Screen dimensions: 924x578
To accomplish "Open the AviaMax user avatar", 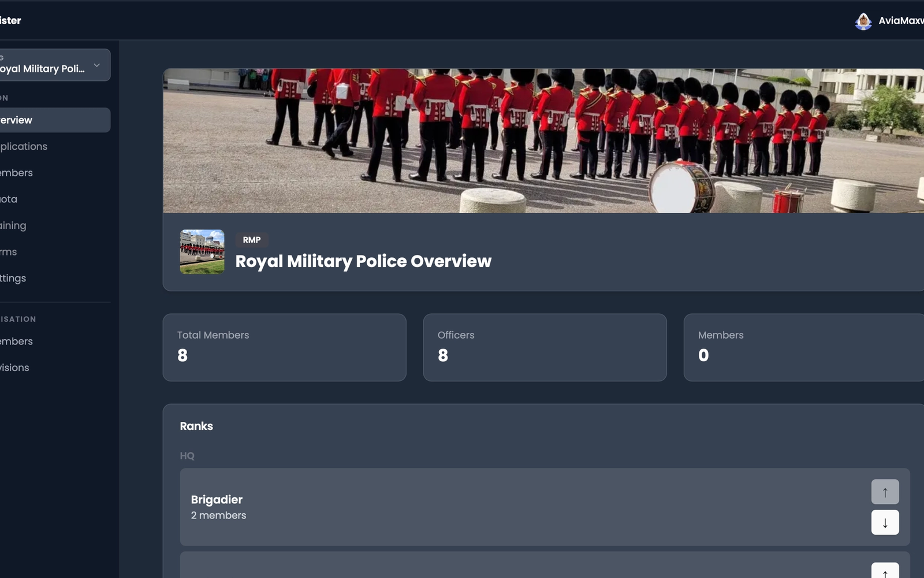I will (863, 21).
